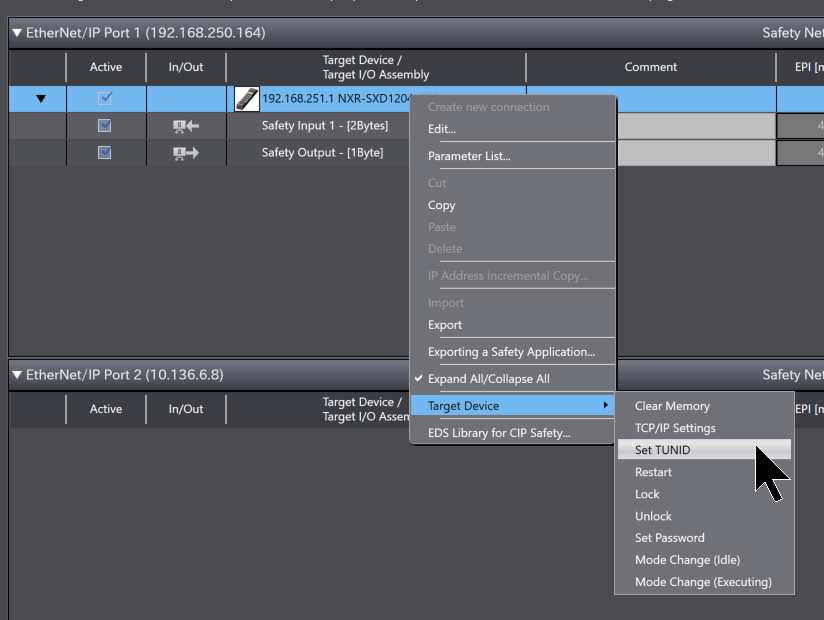The width and height of the screenshot is (824, 620).
Task: Collapse the EtherNet/IP Port 2 section
Action: 17,375
